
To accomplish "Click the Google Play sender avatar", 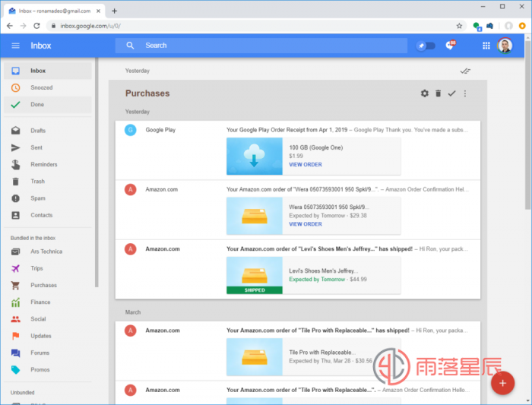I will [x=130, y=130].
